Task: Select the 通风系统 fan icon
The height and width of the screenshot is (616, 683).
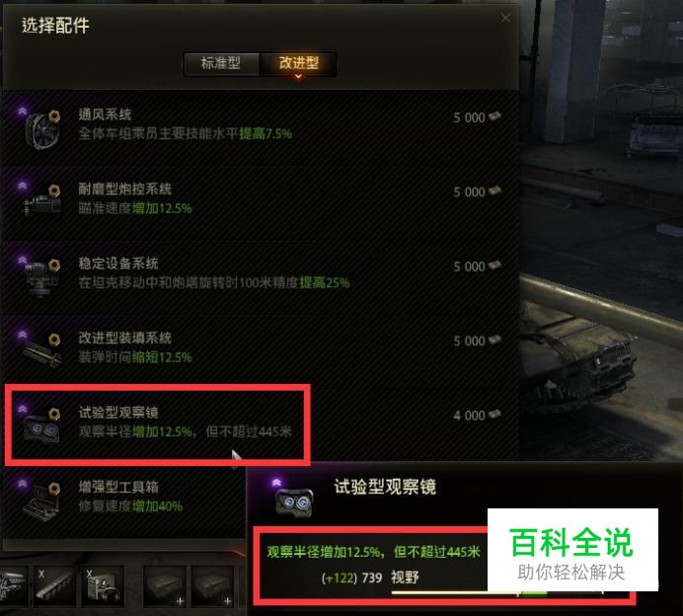Action: [42, 129]
